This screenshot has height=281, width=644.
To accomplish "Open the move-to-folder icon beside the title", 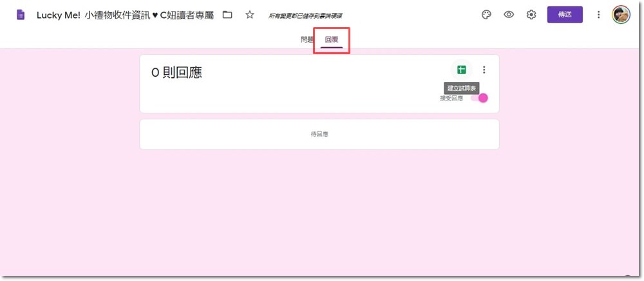I will [x=227, y=15].
